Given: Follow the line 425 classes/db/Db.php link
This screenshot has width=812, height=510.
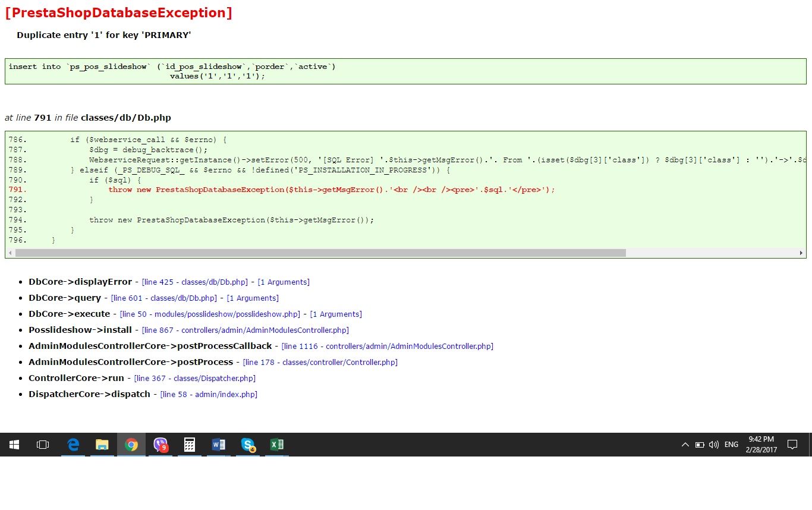Looking at the screenshot, I should 195,282.
